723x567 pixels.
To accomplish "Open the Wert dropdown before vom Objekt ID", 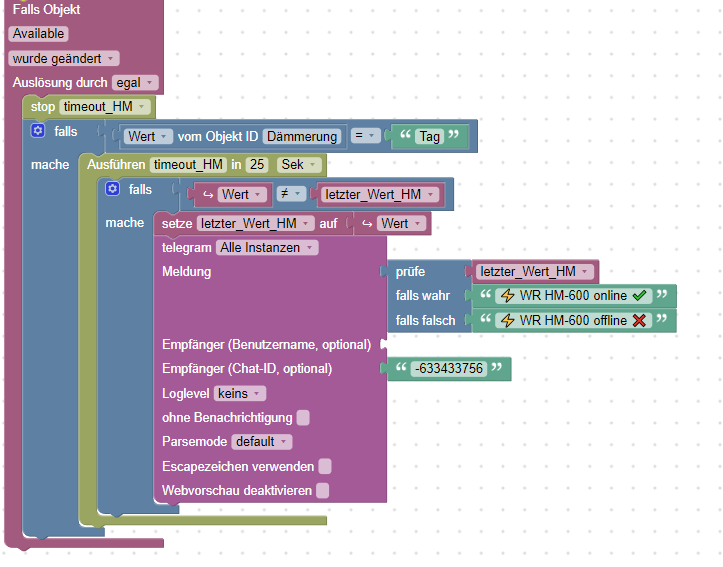I will [148, 136].
